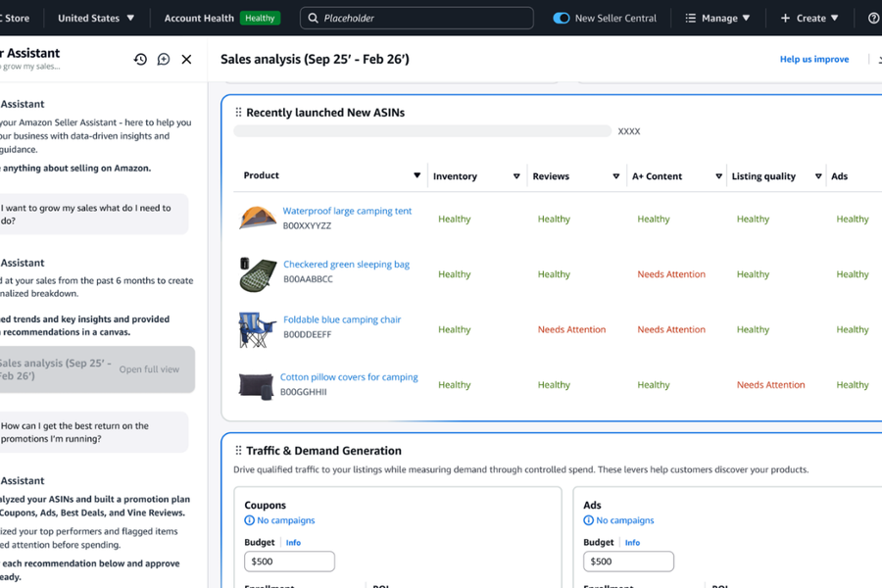Open the assistant chat history icon
Viewport: 882px width, 588px height.
coord(140,59)
